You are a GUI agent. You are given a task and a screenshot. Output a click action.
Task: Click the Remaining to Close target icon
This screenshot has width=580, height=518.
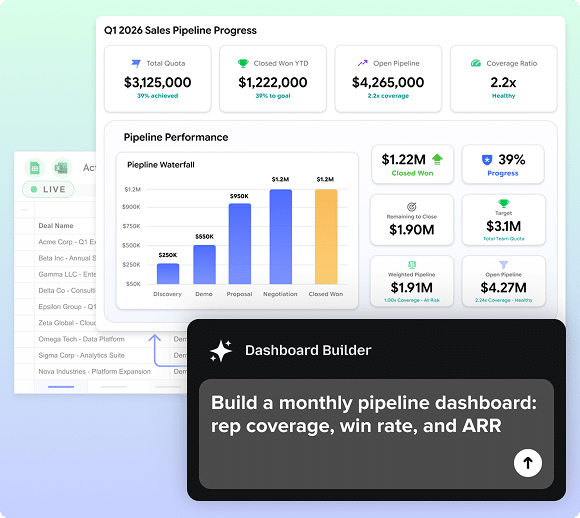[x=412, y=207]
